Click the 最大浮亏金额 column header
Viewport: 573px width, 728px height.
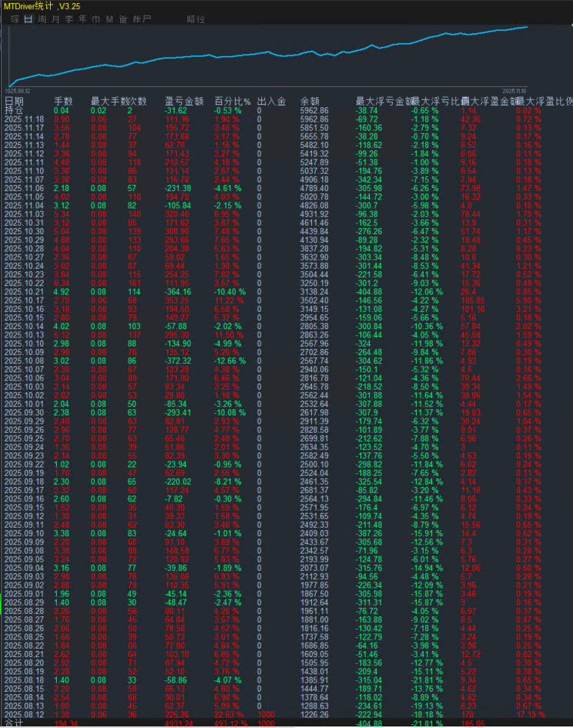[383, 101]
